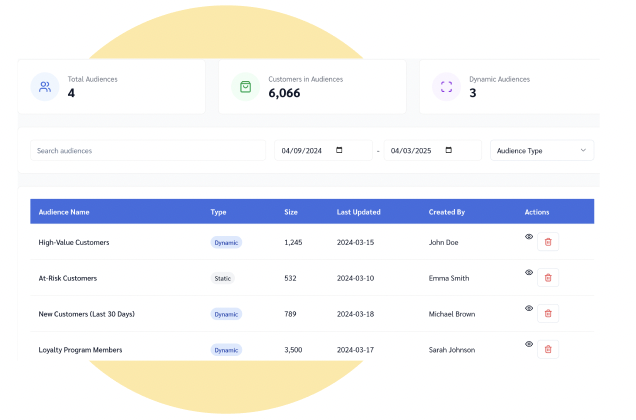Sort by Last Updated column header

[359, 212]
